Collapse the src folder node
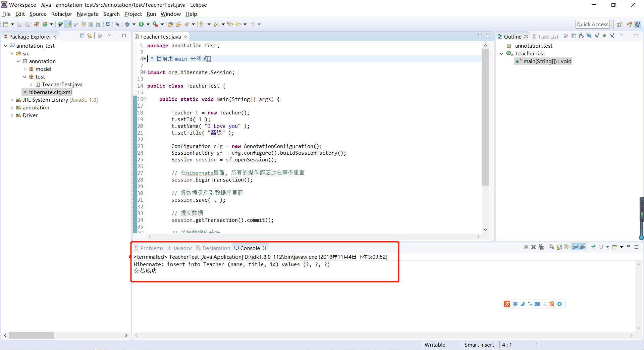Image resolution: width=644 pixels, height=350 pixels. tap(12, 53)
